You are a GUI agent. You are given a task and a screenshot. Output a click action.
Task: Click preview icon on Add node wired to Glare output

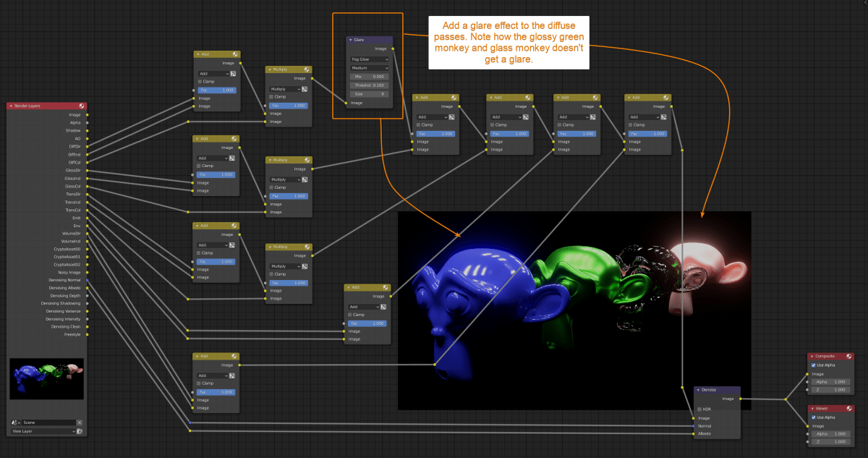pos(454,97)
